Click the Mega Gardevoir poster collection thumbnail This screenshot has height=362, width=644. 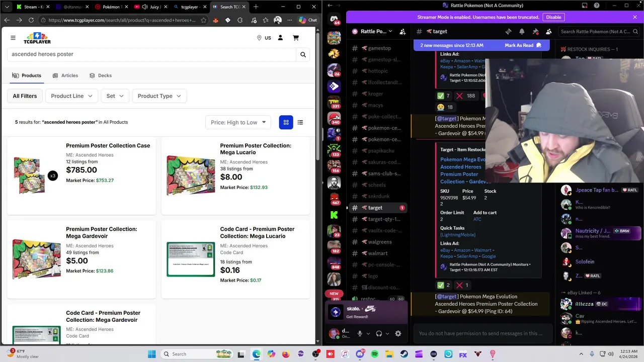pyautogui.click(x=36, y=259)
